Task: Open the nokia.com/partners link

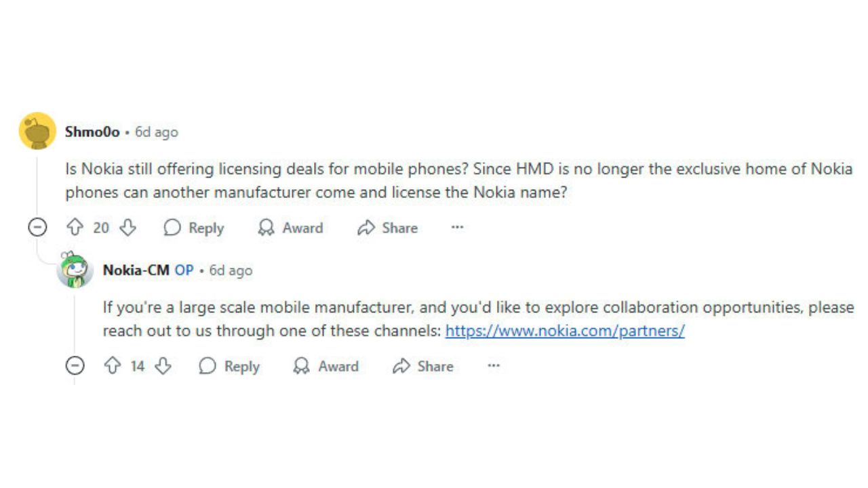Action: pos(565,331)
